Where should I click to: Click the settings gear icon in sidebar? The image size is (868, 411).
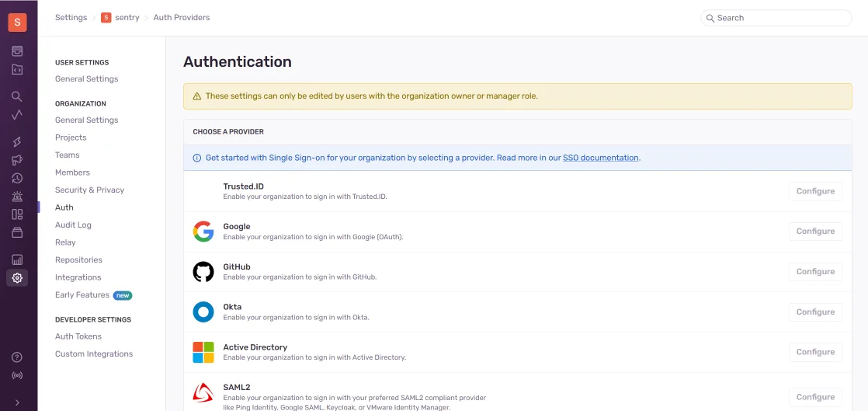tap(17, 277)
